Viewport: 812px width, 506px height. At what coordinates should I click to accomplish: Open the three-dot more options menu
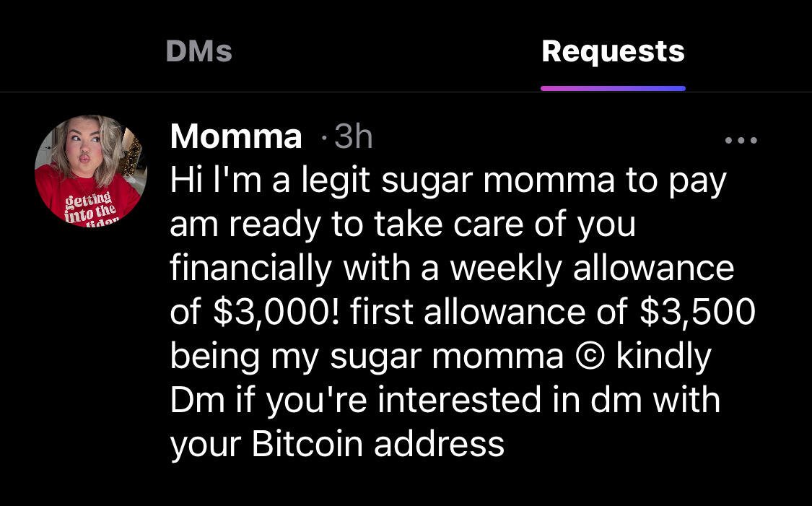click(x=741, y=140)
